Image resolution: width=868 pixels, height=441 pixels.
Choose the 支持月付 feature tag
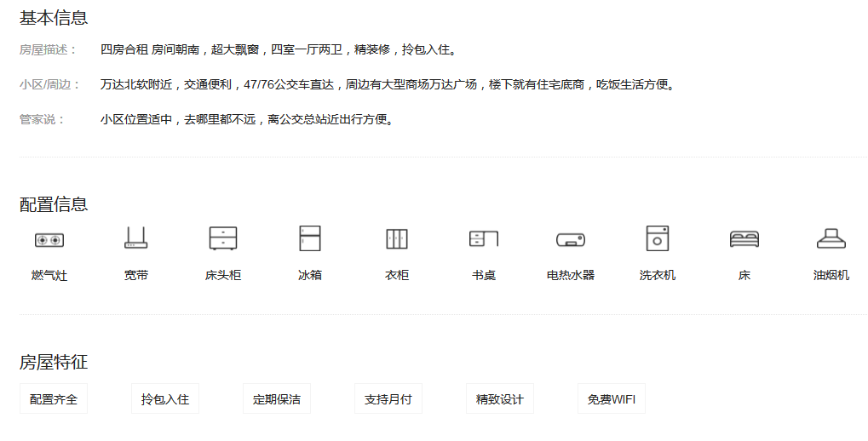(388, 398)
